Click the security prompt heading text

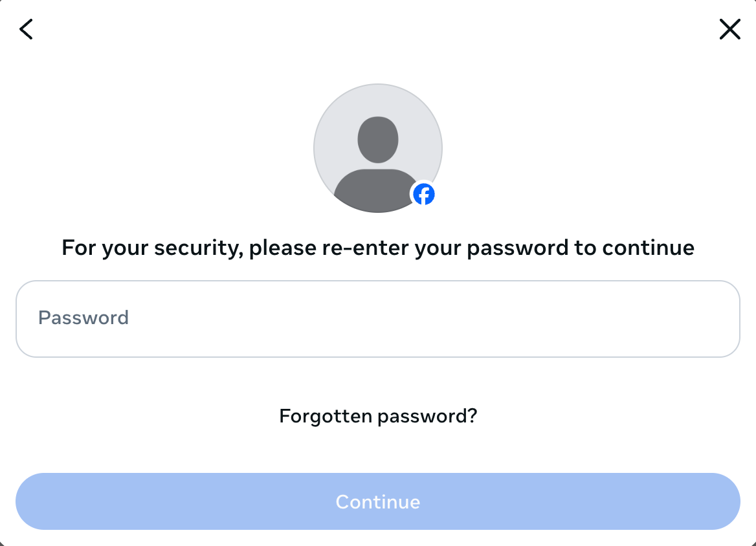pyautogui.click(x=377, y=247)
